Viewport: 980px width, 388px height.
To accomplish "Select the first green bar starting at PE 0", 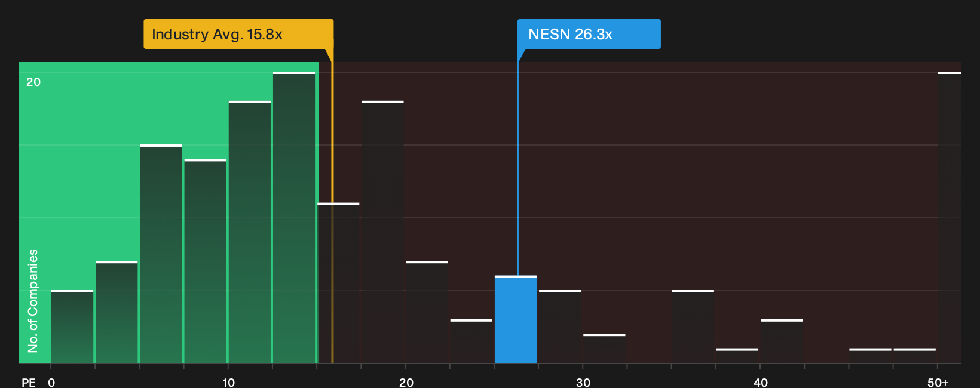I will pos(72,327).
